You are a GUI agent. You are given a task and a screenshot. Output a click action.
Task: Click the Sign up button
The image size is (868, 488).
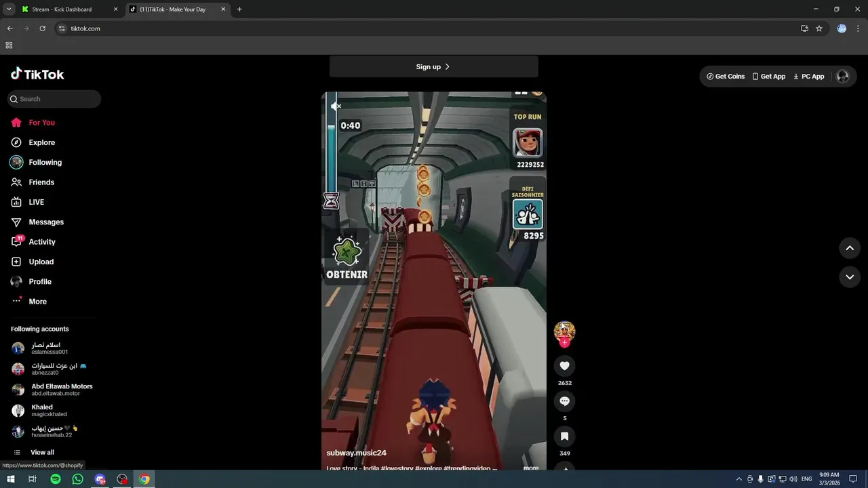click(433, 66)
